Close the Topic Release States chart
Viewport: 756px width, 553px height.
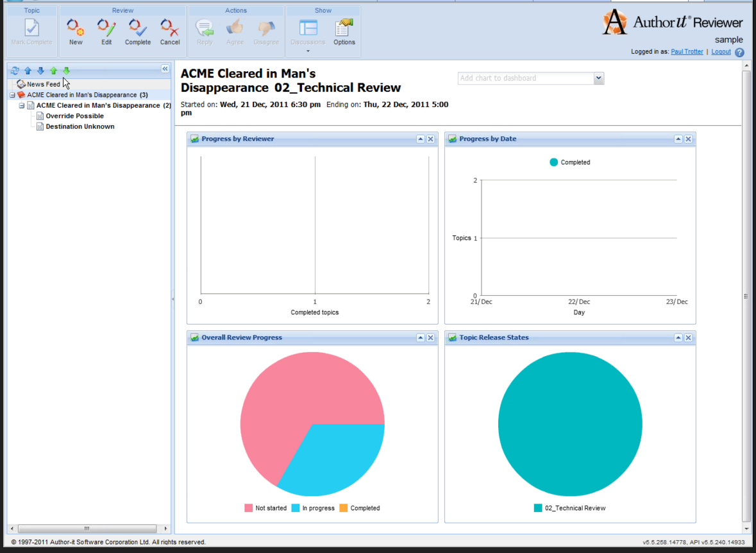coord(688,338)
